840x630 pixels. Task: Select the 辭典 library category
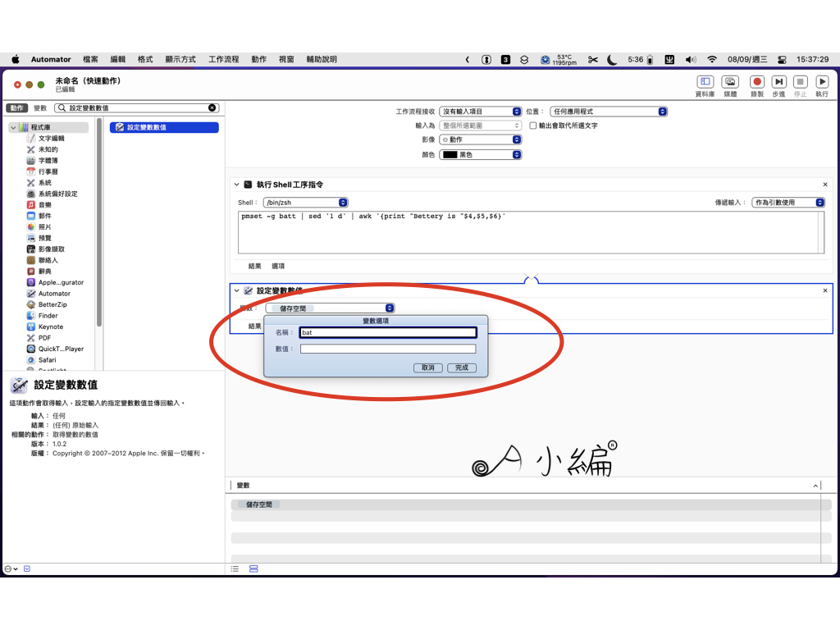click(44, 272)
